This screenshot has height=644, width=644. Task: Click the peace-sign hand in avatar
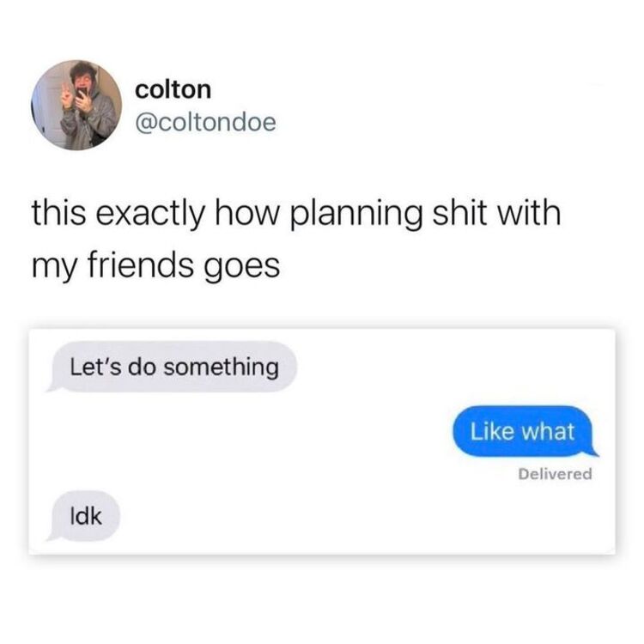(x=68, y=96)
